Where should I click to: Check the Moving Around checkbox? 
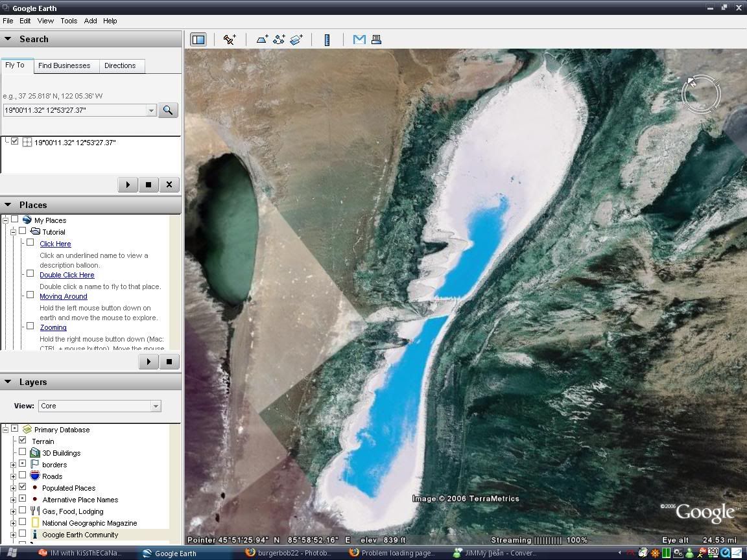coord(30,295)
